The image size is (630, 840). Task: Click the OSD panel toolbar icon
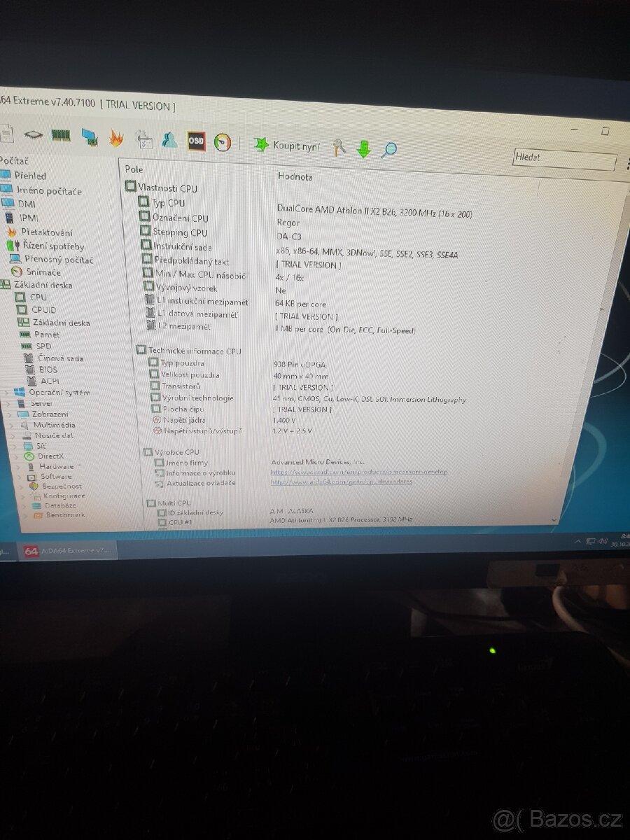[x=195, y=141]
